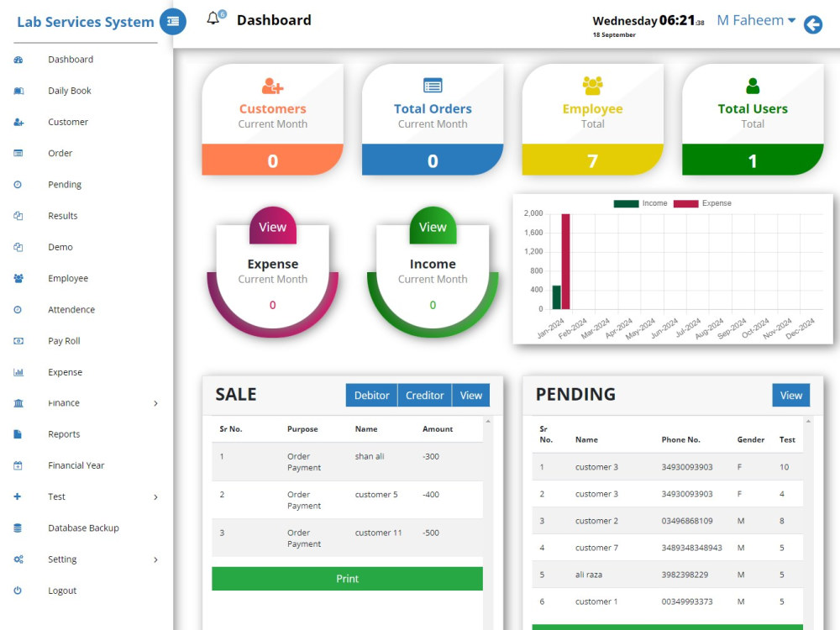This screenshot has height=630, width=840.
Task: Click the Employee group icon in sidebar
Action: pyautogui.click(x=18, y=279)
